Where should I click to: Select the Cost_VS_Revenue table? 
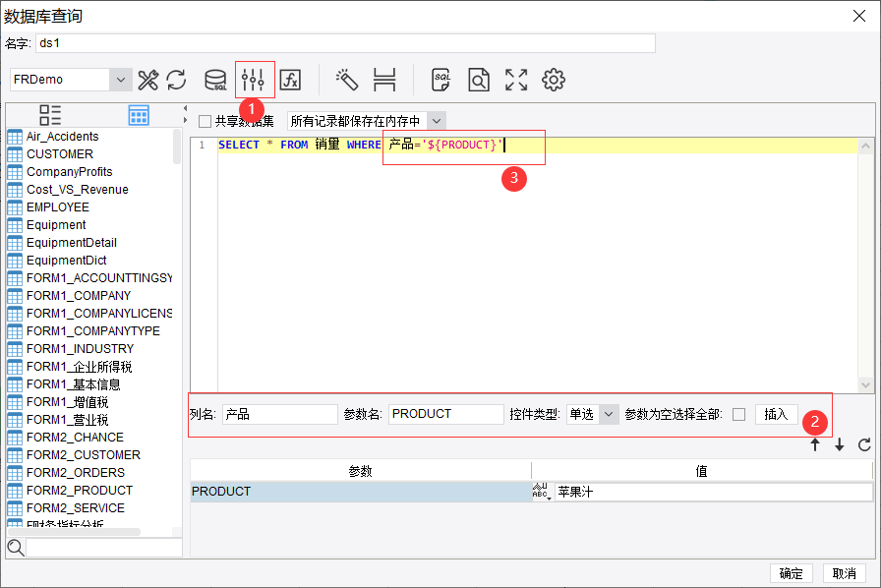coord(78,190)
